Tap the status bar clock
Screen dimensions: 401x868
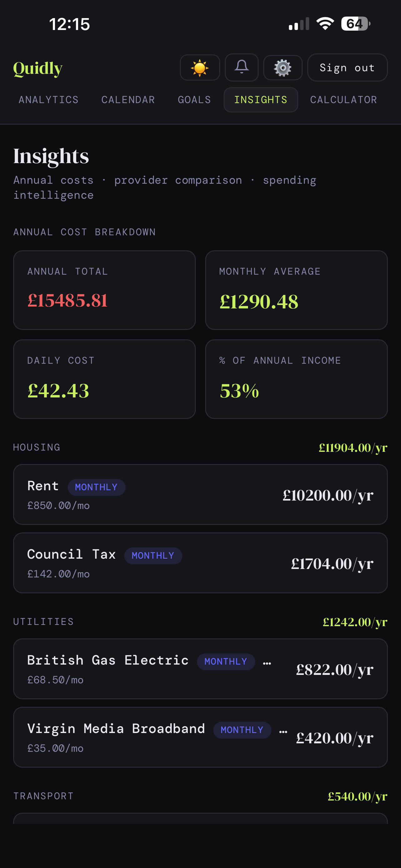(x=70, y=24)
